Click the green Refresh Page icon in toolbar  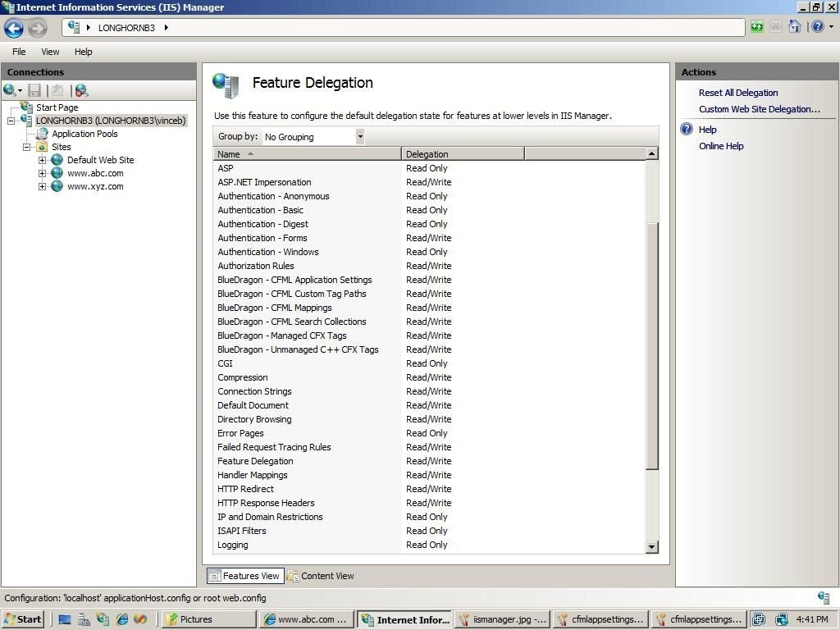(x=756, y=26)
